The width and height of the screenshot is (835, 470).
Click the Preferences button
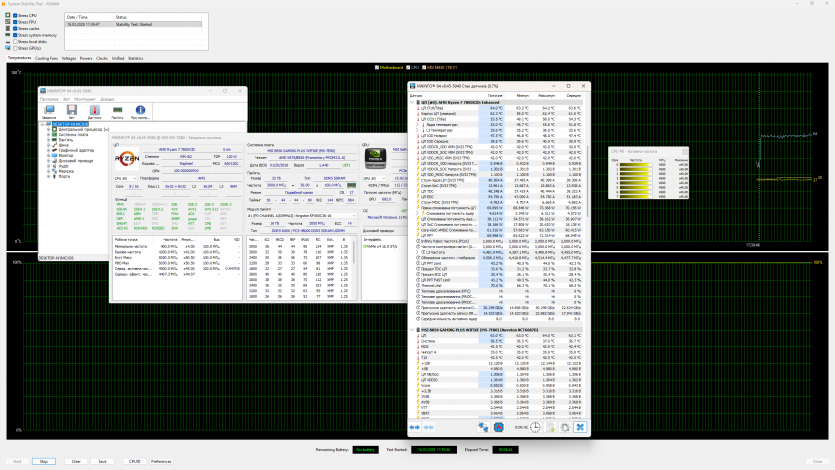pos(161,461)
